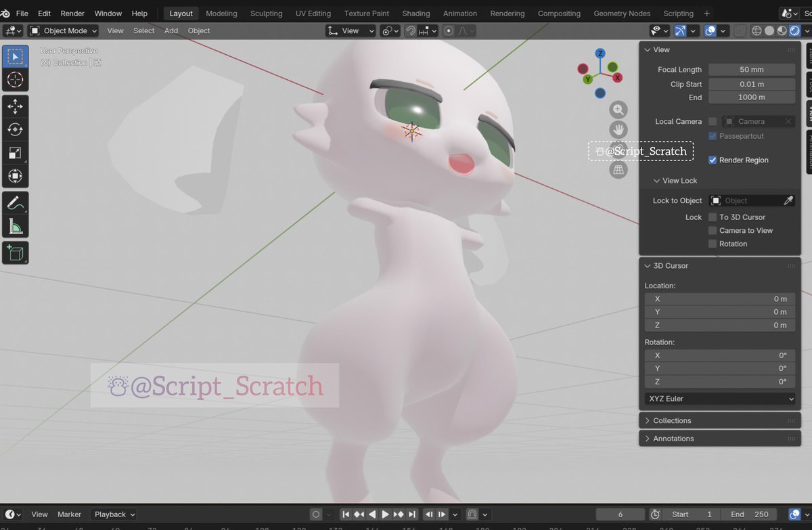Click the current frame field showing 6

621,514
